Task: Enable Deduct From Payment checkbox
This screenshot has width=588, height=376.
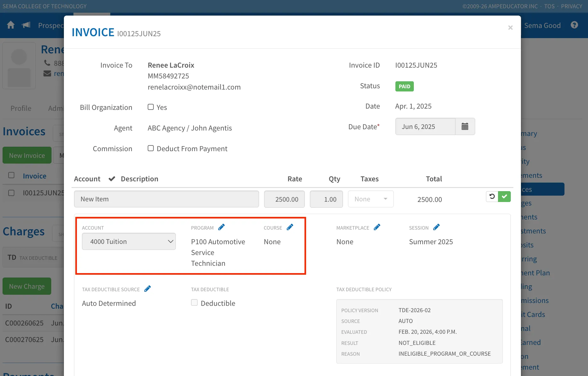Action: tap(151, 148)
